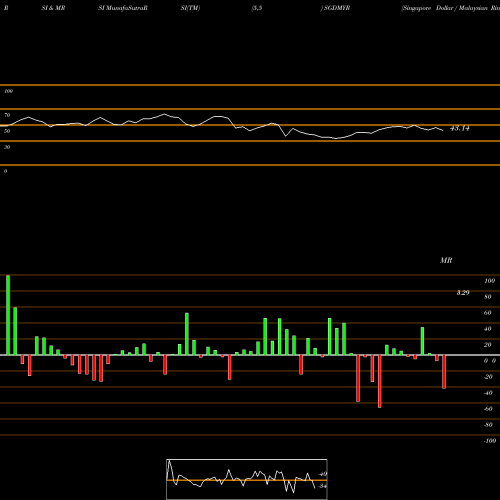The width and height of the screenshot is (500, 500).
Task: Select the 'SGDMYR' symbol label
Action: pyautogui.click(x=336, y=8)
